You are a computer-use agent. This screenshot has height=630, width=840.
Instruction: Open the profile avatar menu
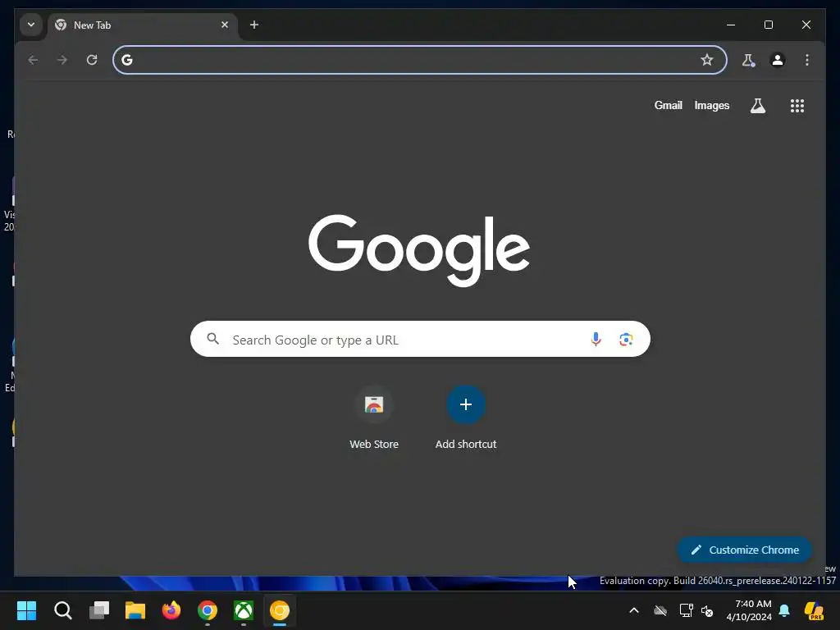click(778, 60)
